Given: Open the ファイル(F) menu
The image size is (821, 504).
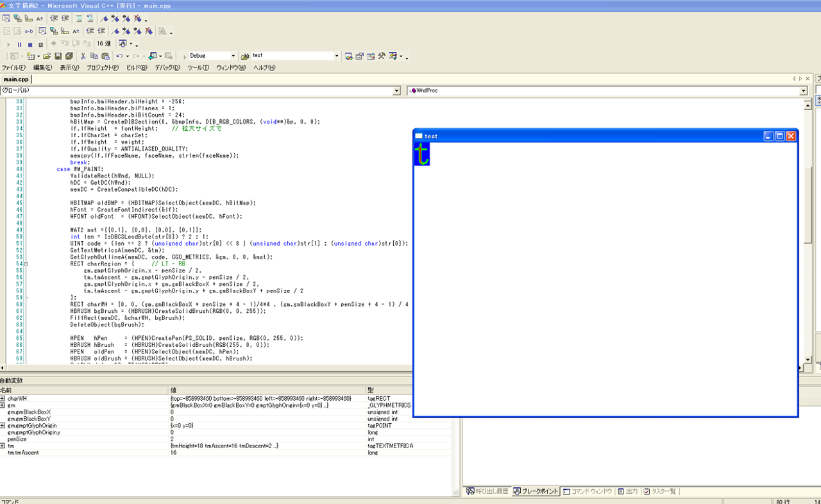Looking at the screenshot, I should (13, 68).
